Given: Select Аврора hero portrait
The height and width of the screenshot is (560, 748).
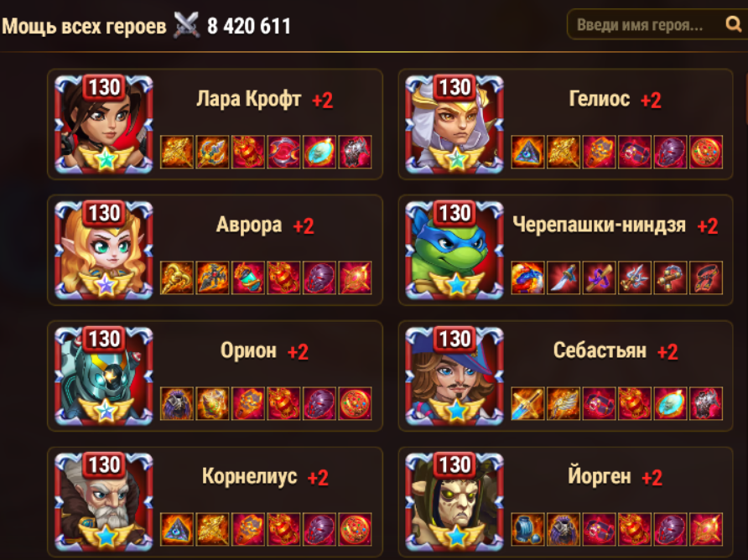Looking at the screenshot, I should click(x=104, y=250).
